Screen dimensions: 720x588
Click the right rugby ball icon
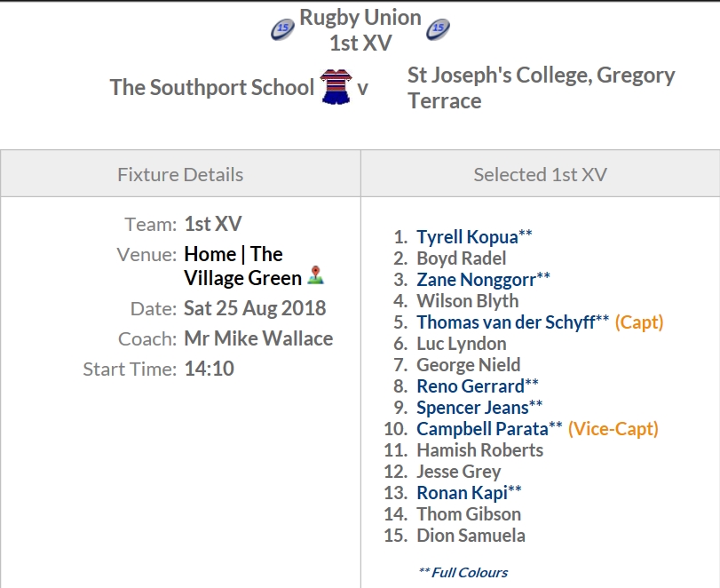pos(438,29)
